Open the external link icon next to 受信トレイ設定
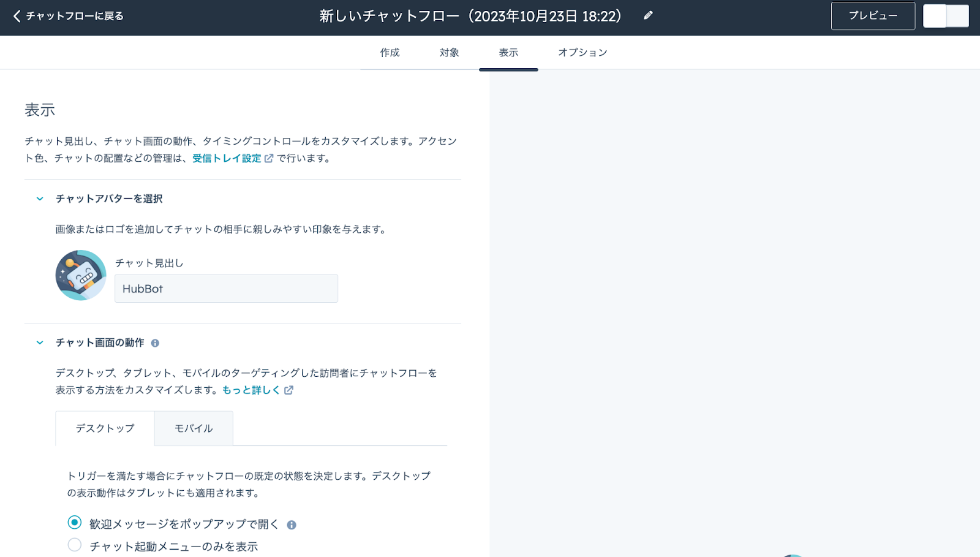 (x=269, y=159)
